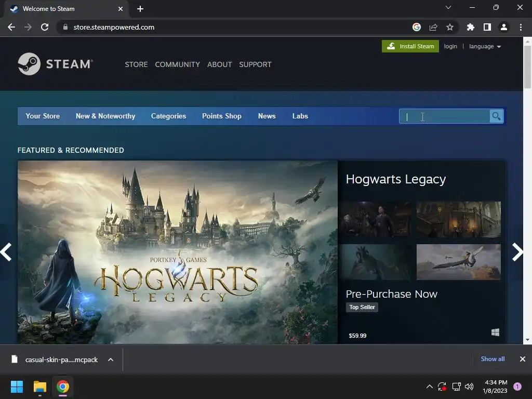Click the Pre-Purchase Now text
532x399 pixels.
point(392,294)
